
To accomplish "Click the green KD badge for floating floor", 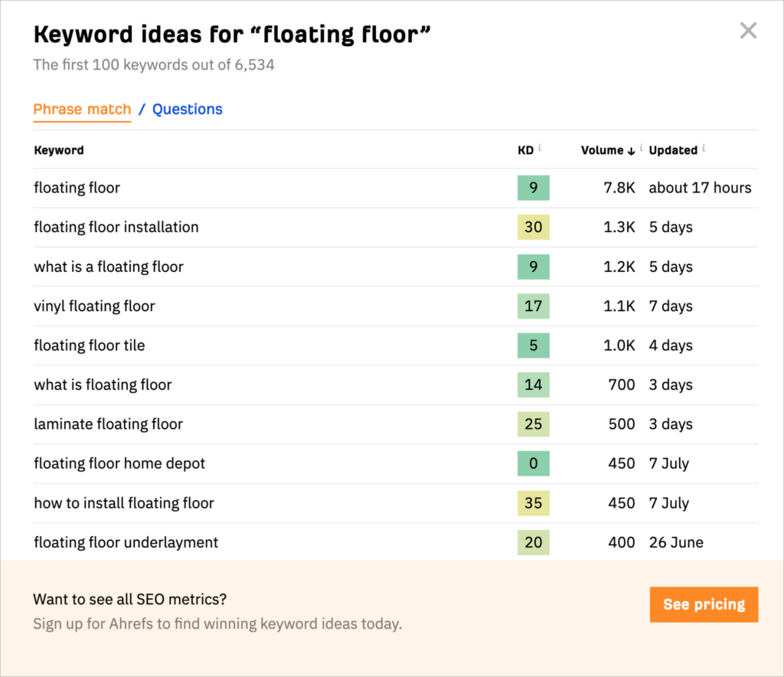I will 533,188.
